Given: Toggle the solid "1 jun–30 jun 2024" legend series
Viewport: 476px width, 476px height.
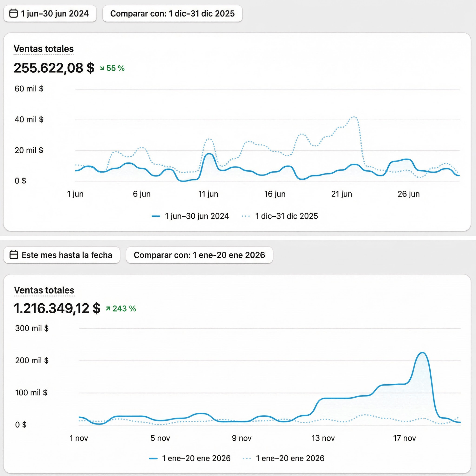Looking at the screenshot, I should (190, 216).
